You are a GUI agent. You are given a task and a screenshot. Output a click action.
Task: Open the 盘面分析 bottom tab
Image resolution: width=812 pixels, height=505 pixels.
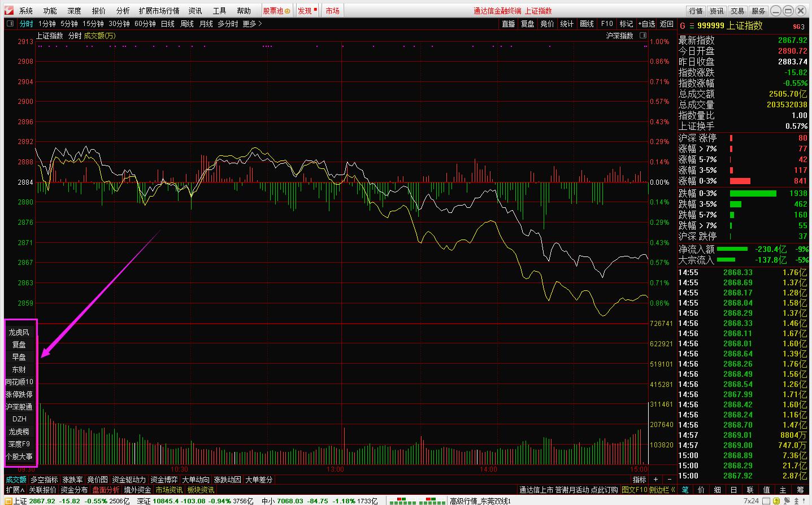106,490
